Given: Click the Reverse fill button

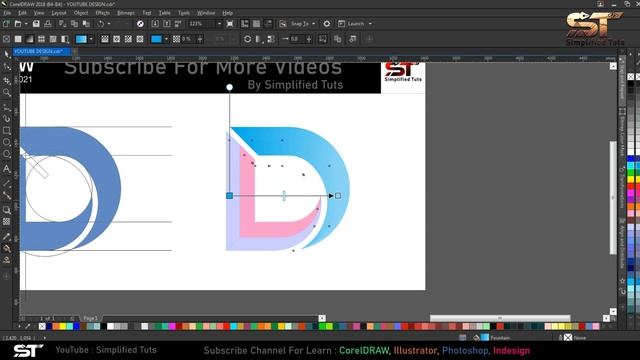Looking at the screenshot, I should click(x=247, y=39).
